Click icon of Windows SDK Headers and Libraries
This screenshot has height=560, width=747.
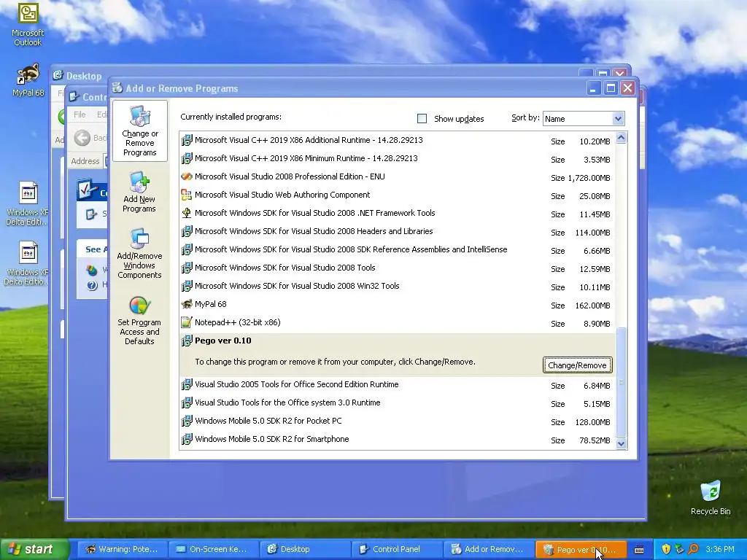187,231
